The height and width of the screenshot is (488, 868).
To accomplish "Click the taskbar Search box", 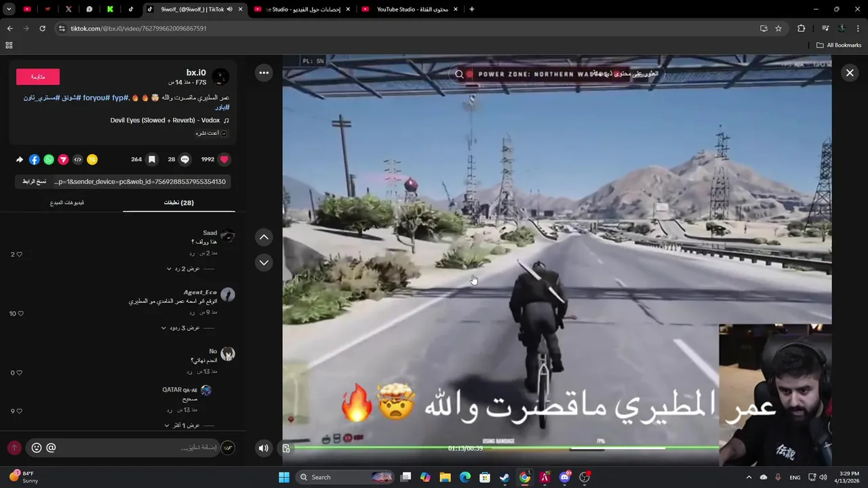I will tap(346, 477).
